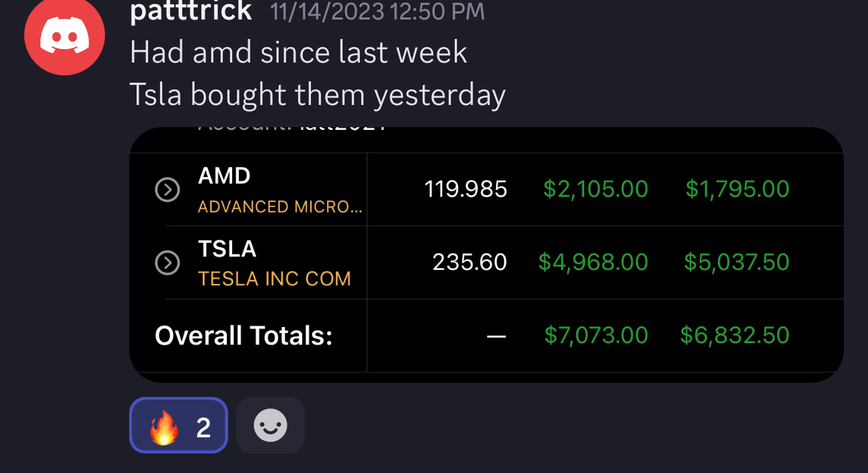868x473 pixels.
Task: Click TSLA's 235.60 price value
Action: 470,262
